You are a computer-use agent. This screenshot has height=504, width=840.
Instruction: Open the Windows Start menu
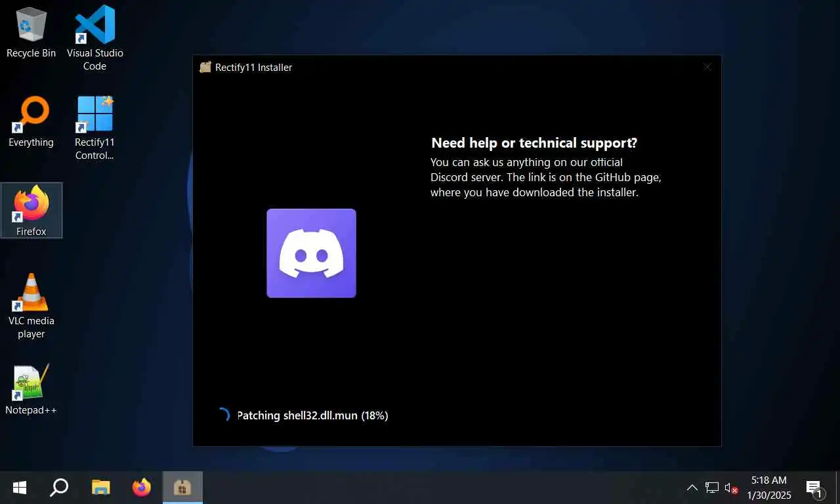20,488
